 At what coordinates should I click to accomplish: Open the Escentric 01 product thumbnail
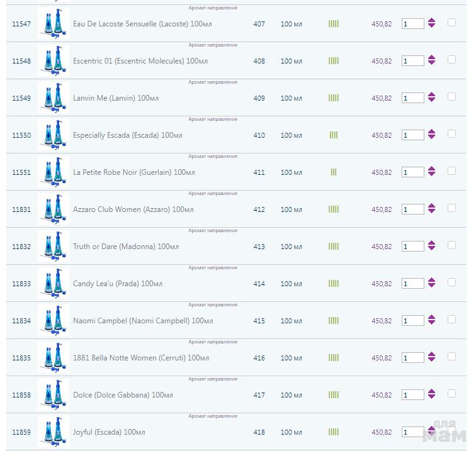point(53,61)
